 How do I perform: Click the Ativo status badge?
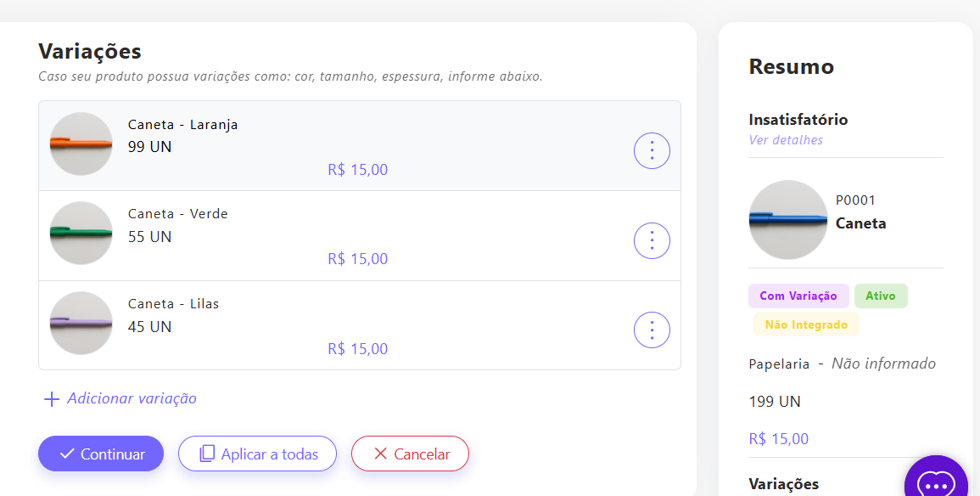pyautogui.click(x=881, y=296)
